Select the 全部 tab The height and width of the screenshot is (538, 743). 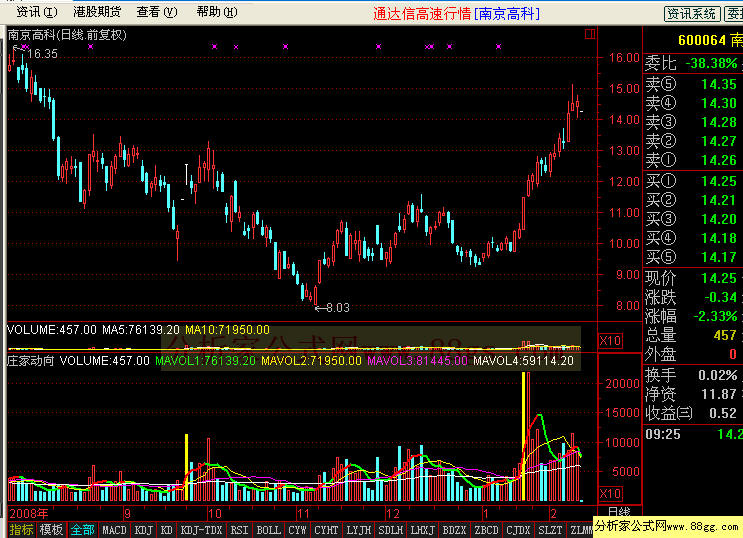(x=82, y=529)
